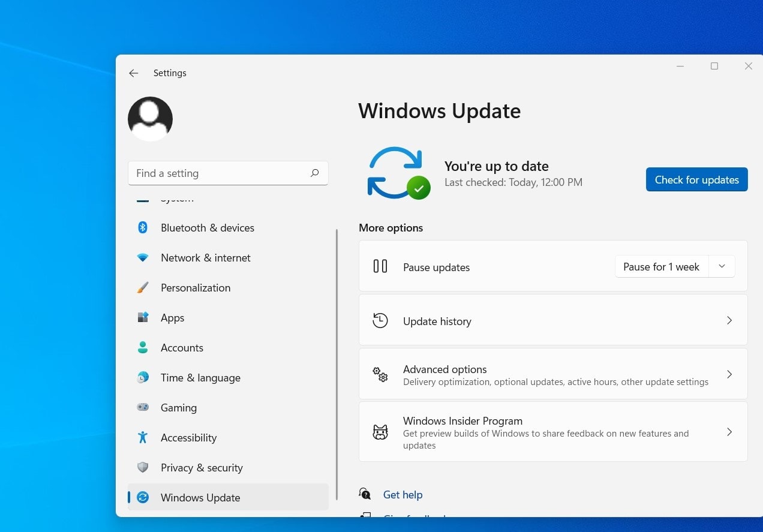Open Advanced options via its chevron

point(729,374)
